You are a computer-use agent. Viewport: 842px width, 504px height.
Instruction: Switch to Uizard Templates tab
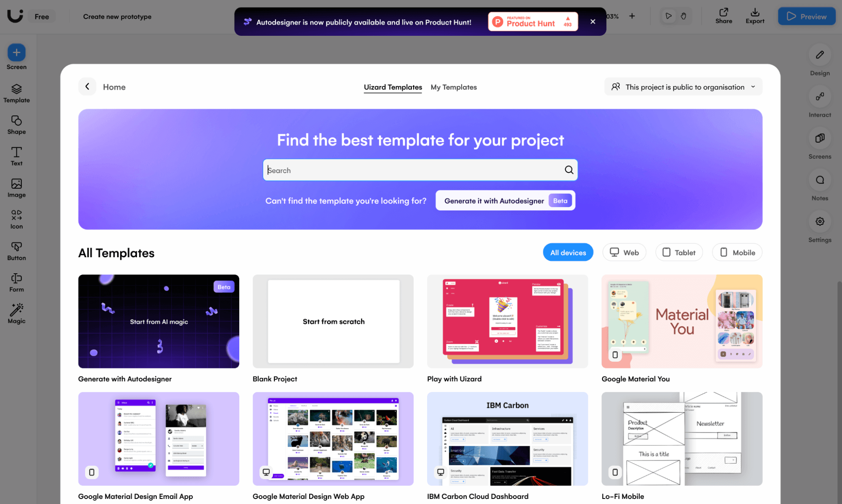tap(393, 86)
